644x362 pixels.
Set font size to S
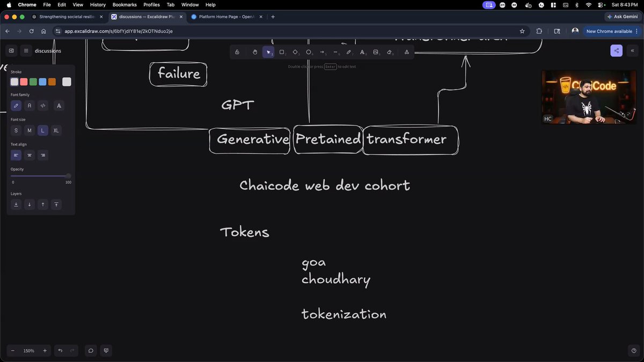pos(16,130)
